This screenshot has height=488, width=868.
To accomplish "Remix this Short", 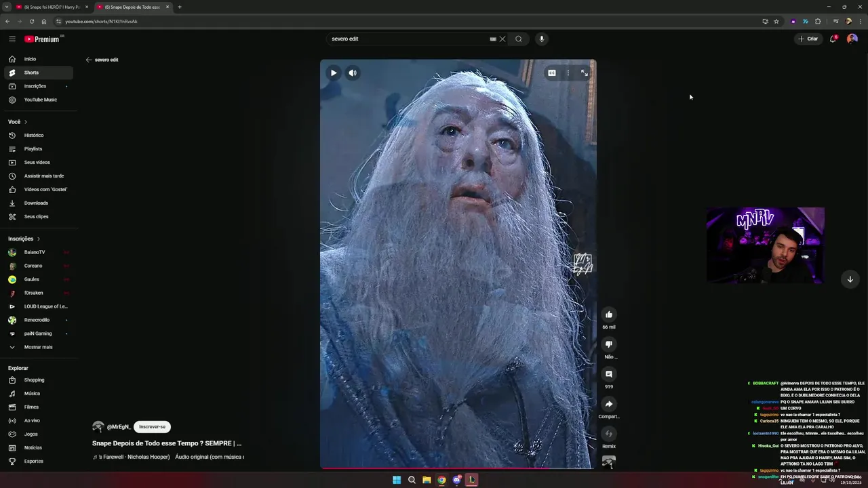I will [609, 434].
